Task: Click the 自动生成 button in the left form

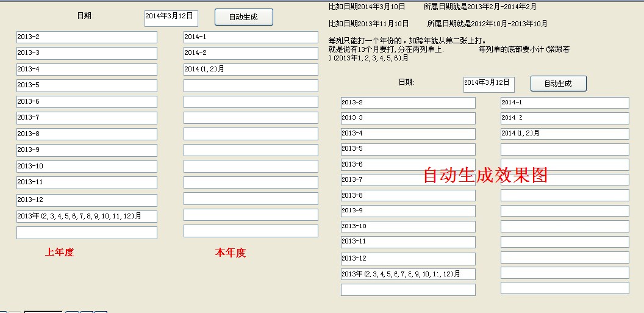Action: tap(243, 17)
